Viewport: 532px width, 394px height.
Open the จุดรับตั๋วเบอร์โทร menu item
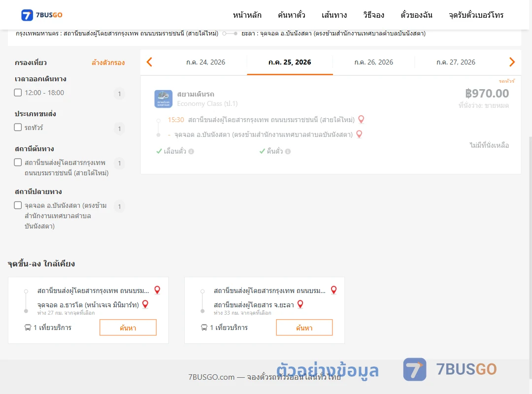(x=476, y=15)
